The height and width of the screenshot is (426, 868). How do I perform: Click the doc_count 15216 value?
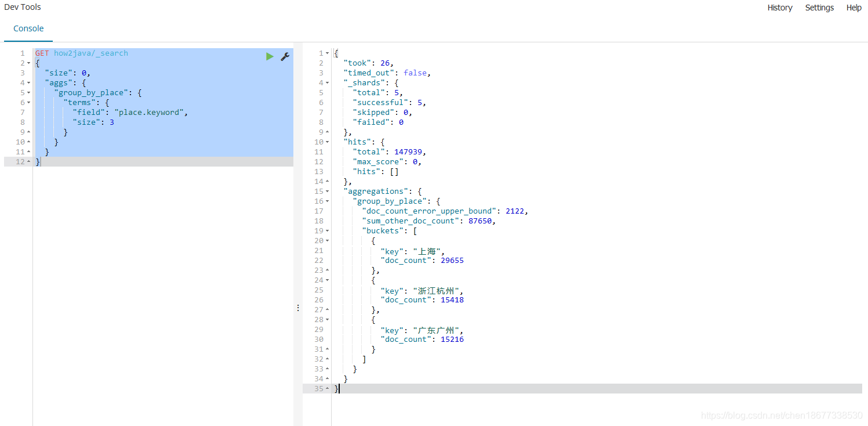click(x=452, y=340)
